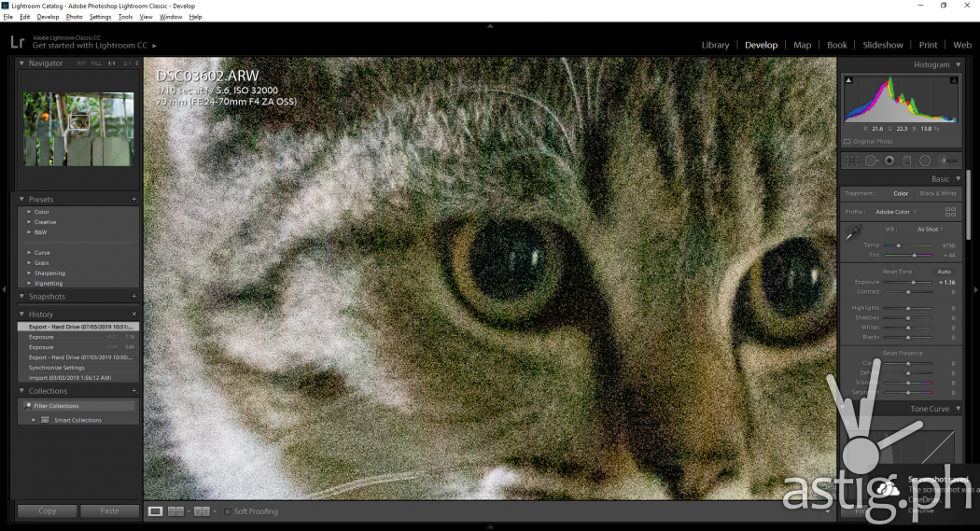The image size is (980, 531).
Task: Show the filmstrip with bottom arrow
Action: click(x=490, y=526)
